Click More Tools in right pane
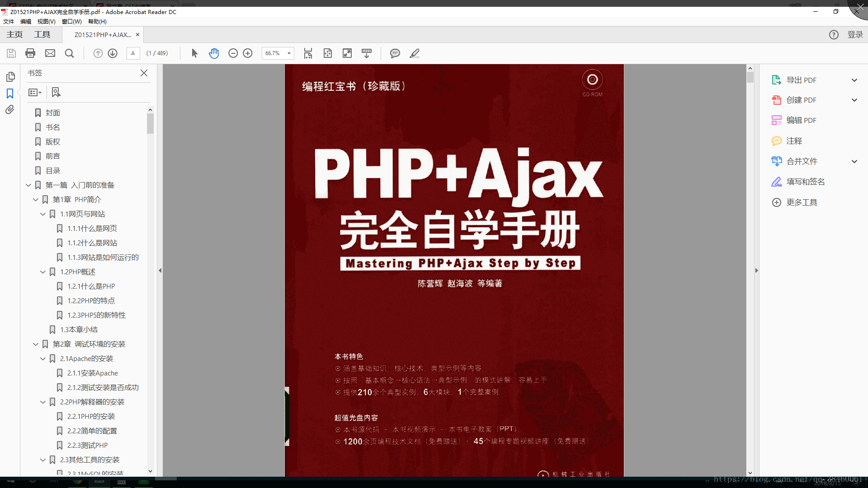868x488 pixels. (x=802, y=202)
